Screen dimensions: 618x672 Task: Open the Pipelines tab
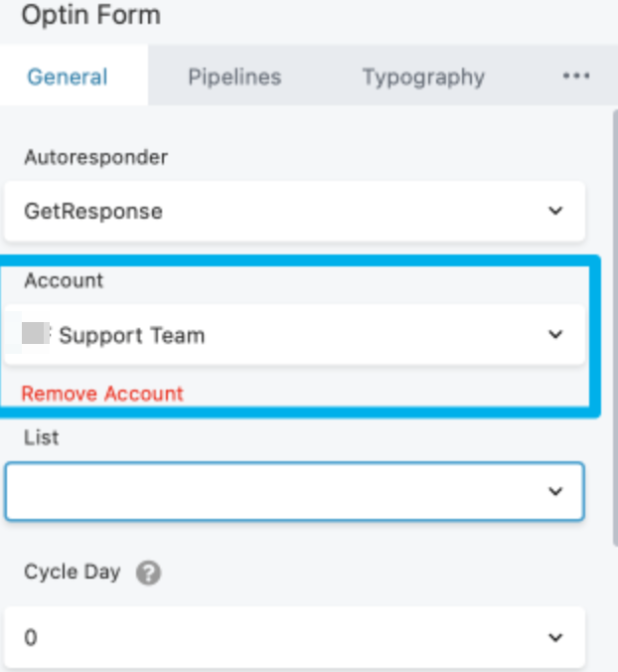coord(234,77)
